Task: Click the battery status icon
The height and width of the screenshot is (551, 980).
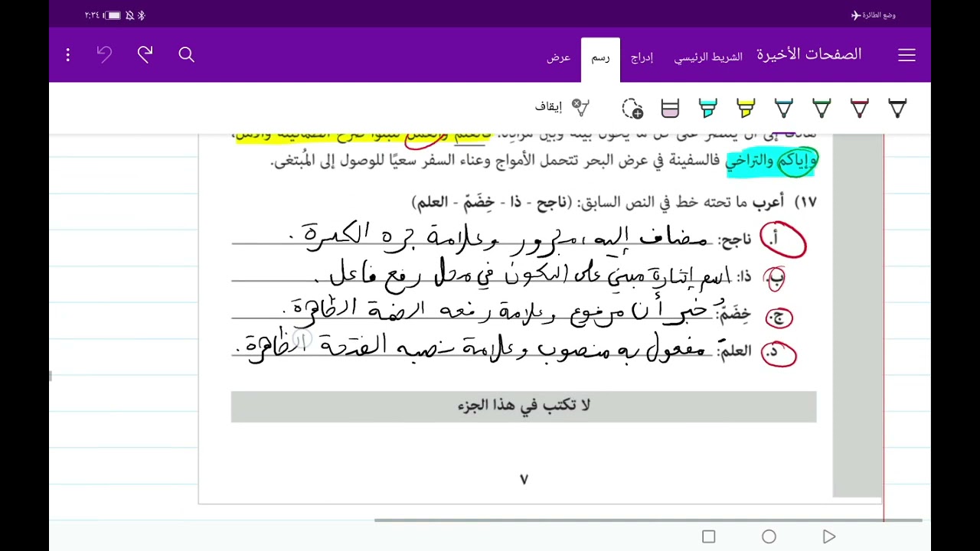Action: 113,15
